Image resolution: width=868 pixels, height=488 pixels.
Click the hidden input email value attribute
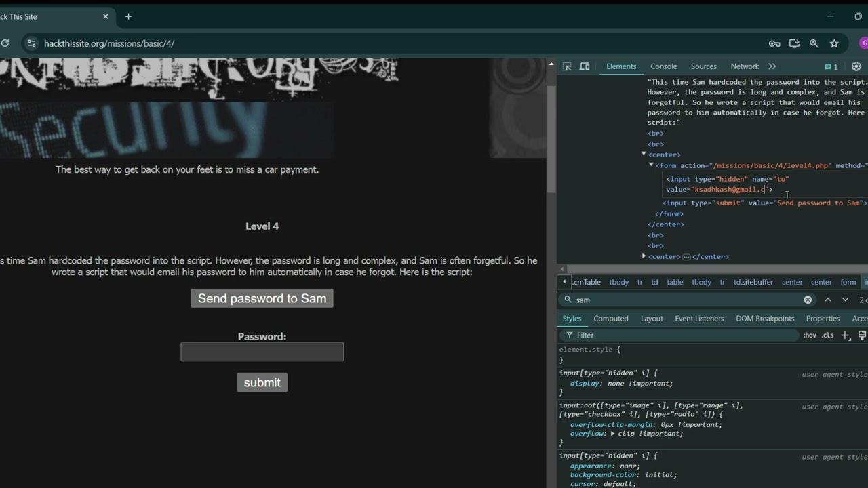[728, 190]
